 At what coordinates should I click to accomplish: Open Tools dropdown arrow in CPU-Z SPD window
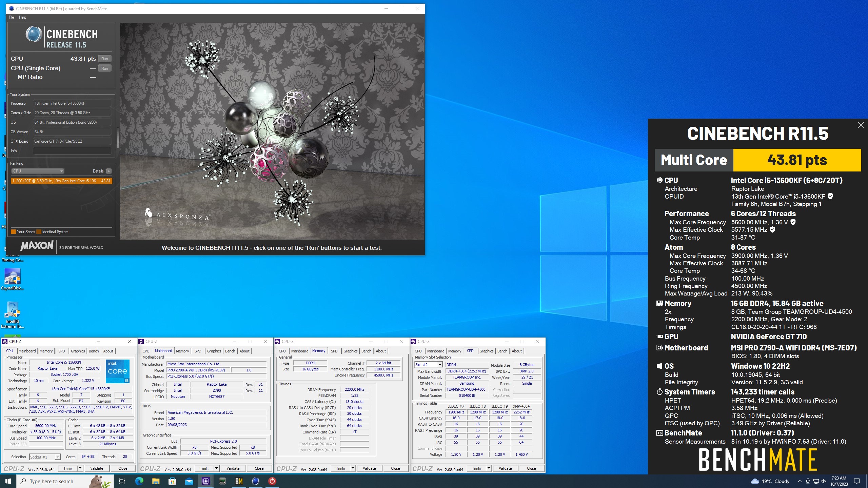489,468
